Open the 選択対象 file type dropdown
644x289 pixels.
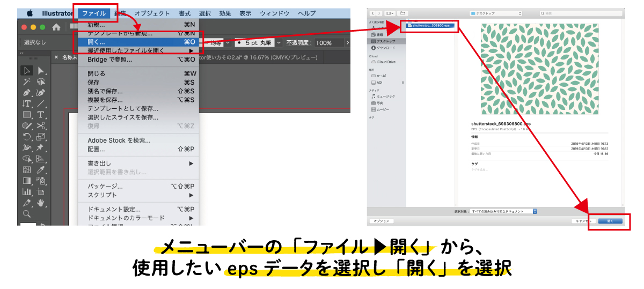(x=504, y=211)
